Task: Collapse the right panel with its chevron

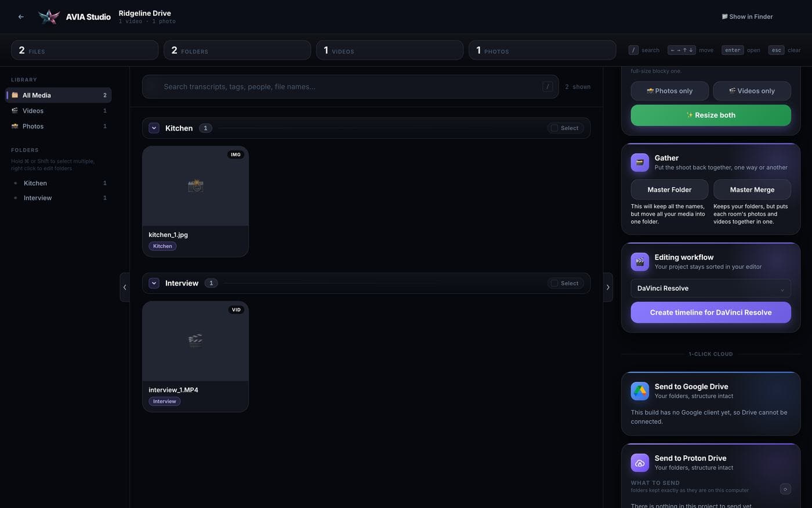Action: (608, 287)
